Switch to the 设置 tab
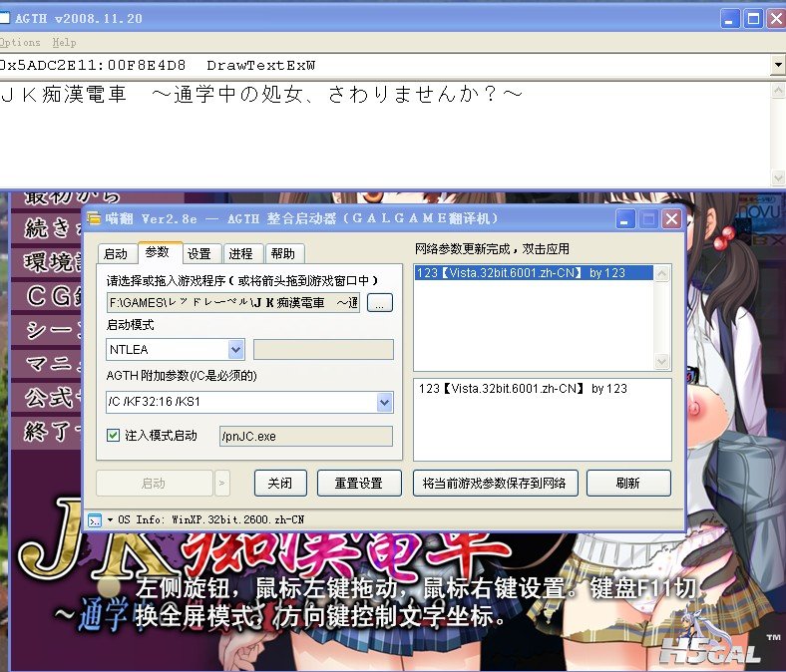The image size is (786, 672). click(x=199, y=254)
